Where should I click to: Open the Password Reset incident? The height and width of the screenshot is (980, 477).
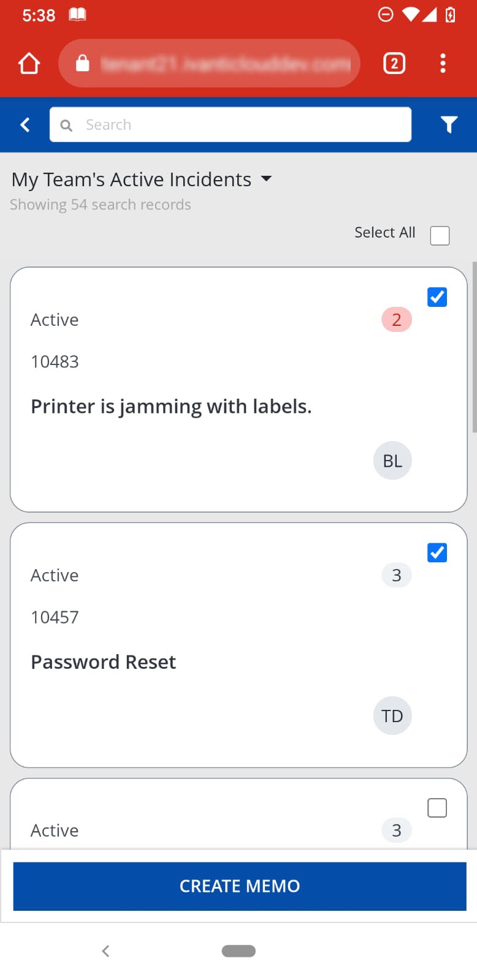click(103, 662)
